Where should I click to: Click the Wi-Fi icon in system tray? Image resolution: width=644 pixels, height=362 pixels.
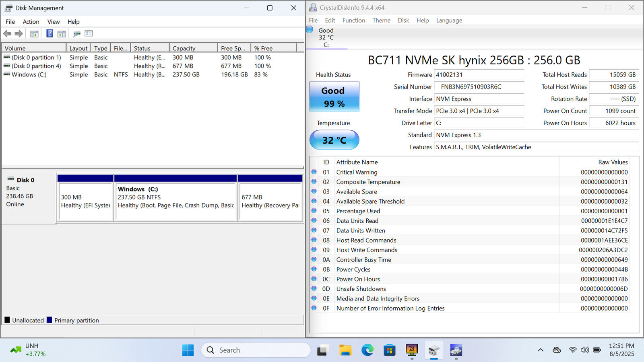572,350
